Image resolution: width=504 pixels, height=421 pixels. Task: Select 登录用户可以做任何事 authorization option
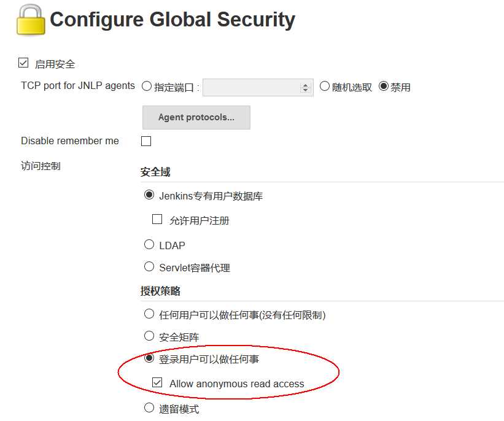[149, 358]
